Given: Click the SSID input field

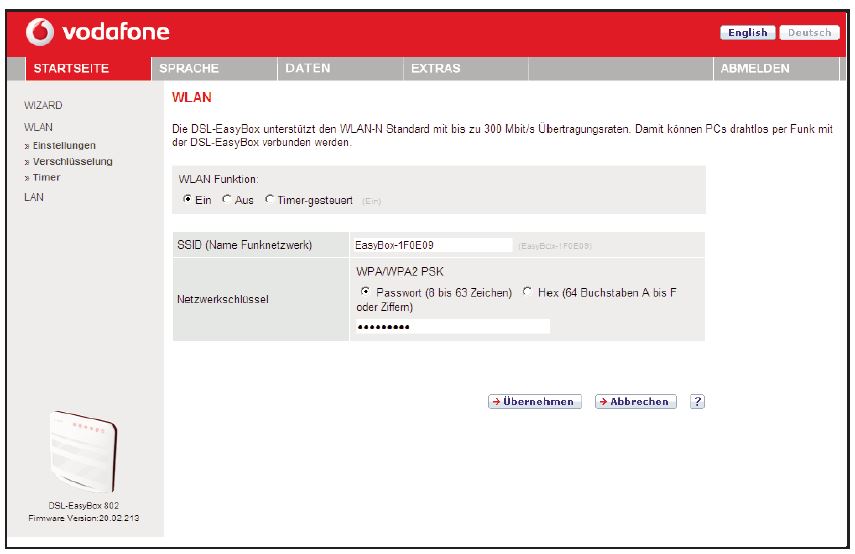Looking at the screenshot, I should (433, 245).
